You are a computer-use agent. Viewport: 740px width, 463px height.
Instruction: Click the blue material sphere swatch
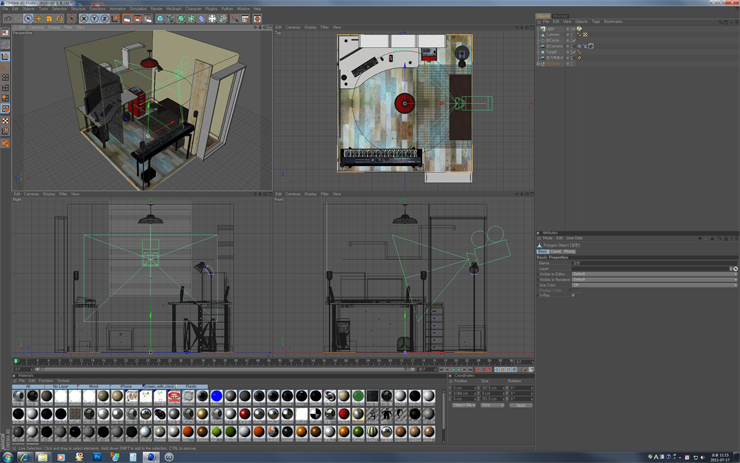217,396
